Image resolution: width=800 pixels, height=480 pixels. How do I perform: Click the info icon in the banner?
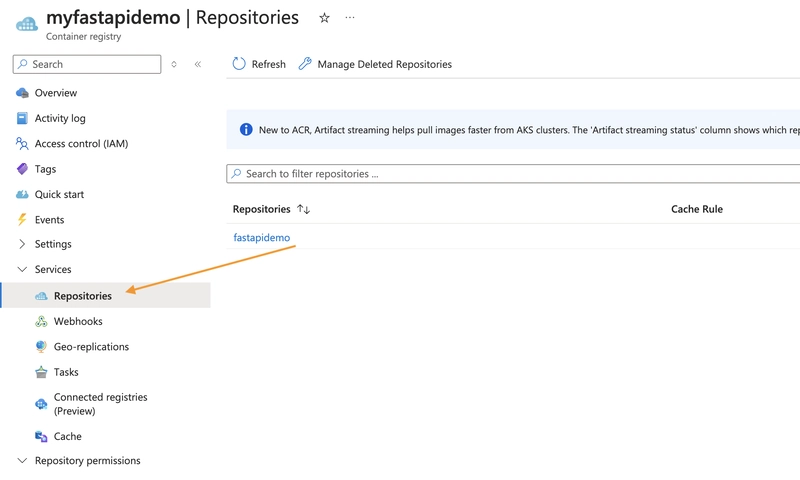pyautogui.click(x=246, y=130)
